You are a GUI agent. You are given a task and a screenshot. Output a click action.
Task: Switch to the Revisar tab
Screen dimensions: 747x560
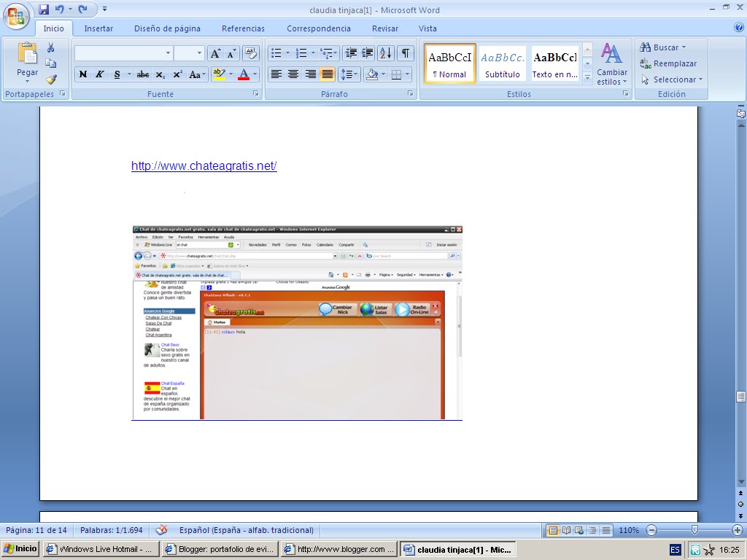[385, 28]
